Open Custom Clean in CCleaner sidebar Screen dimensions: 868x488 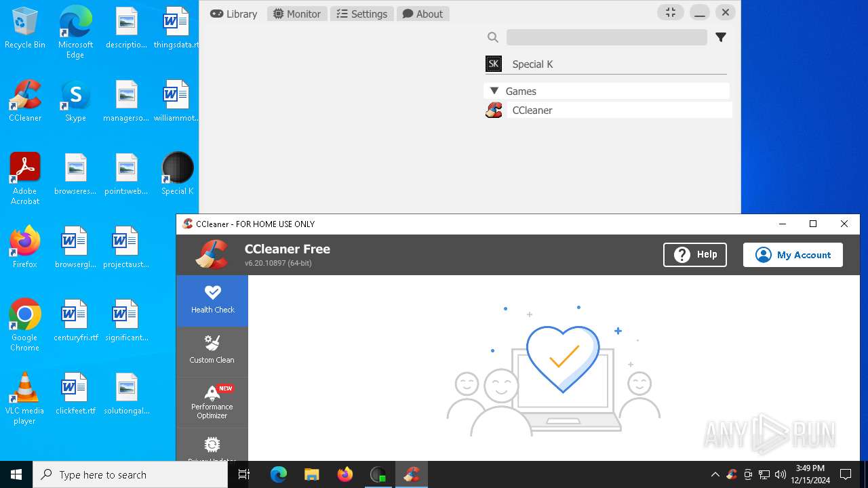click(212, 351)
